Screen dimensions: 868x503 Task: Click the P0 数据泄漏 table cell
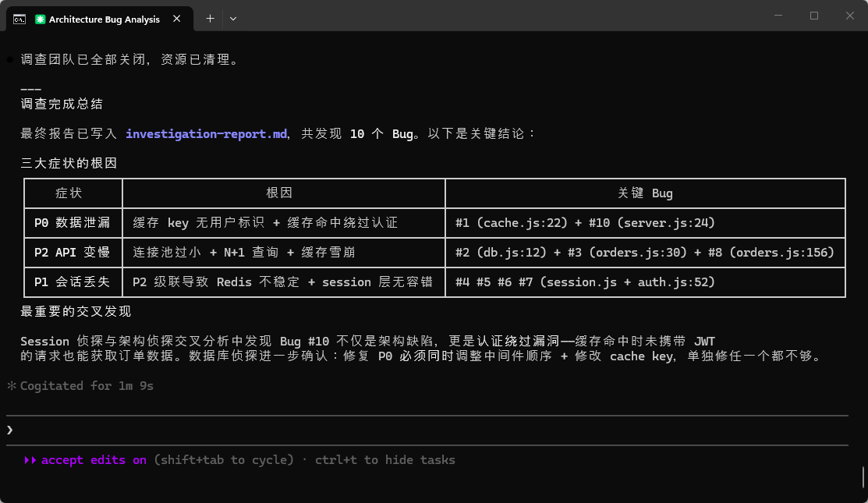73,223
